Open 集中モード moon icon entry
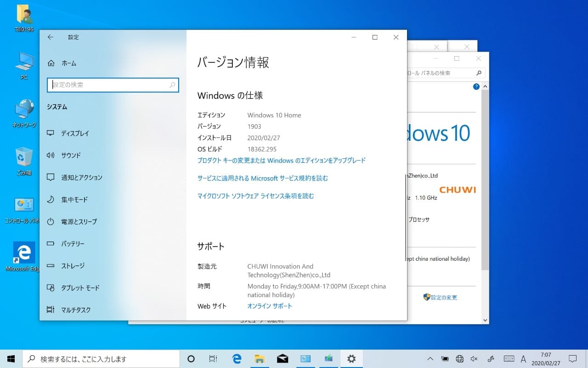 51,200
